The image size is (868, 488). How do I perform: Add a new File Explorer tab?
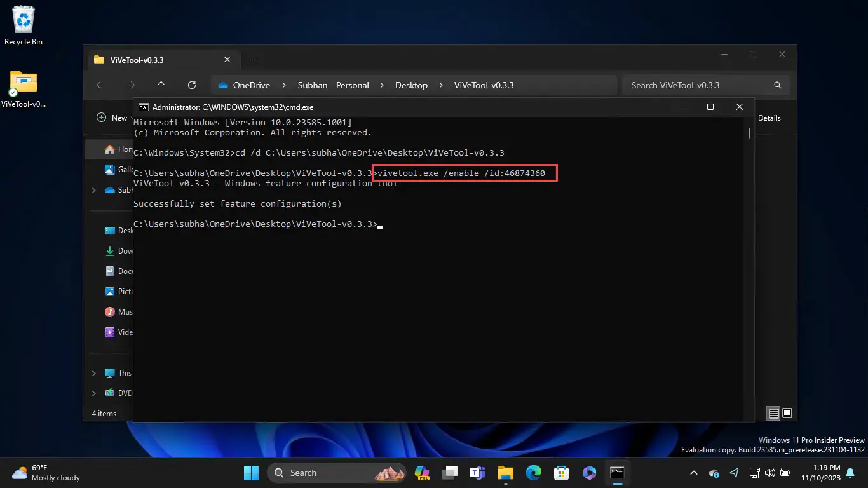[x=255, y=60]
